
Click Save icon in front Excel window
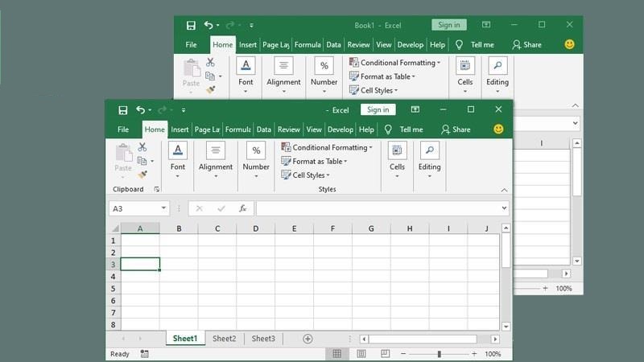[123, 110]
